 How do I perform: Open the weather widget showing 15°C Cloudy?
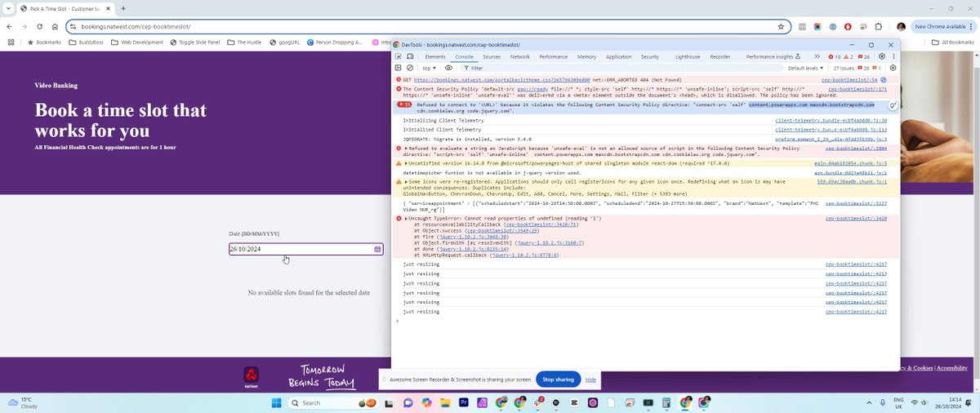pyautogui.click(x=23, y=402)
